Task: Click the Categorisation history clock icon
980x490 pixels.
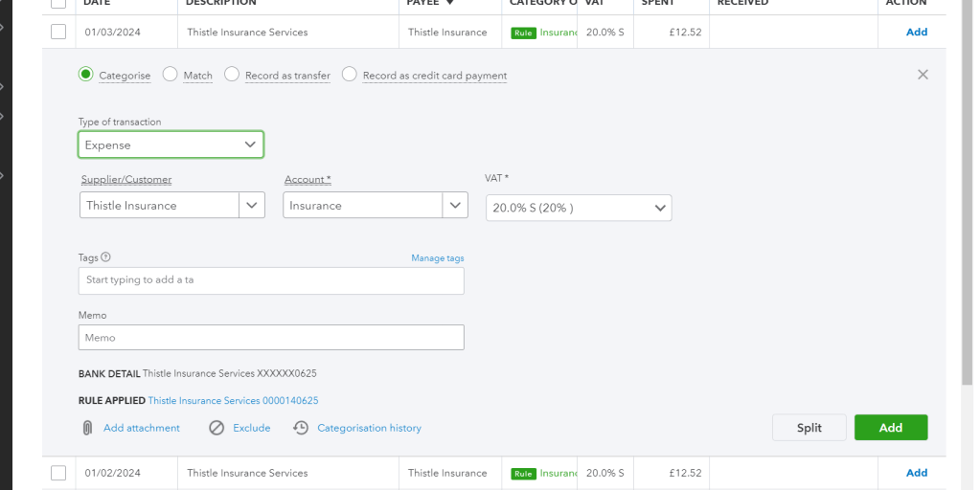Action: (301, 428)
